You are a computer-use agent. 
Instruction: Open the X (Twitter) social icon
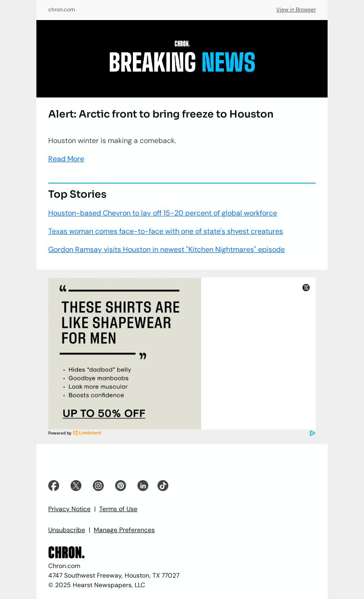[x=76, y=486]
